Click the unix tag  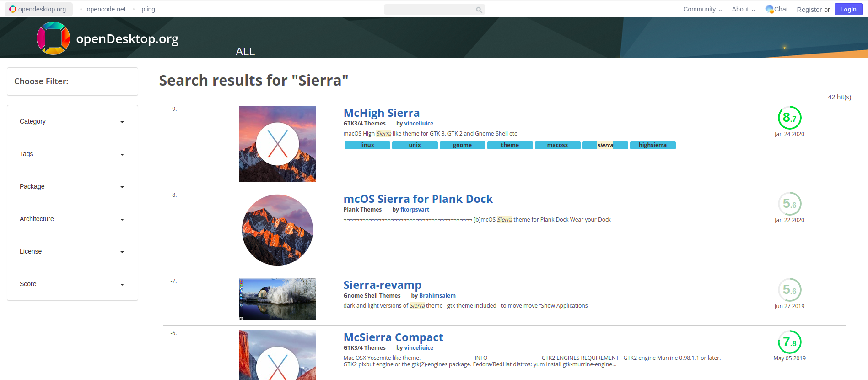click(415, 145)
